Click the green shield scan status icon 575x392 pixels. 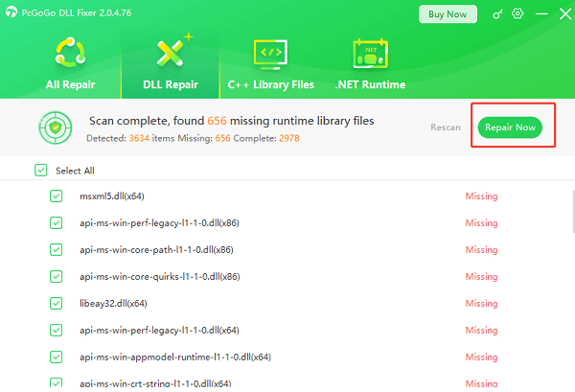[x=54, y=127]
